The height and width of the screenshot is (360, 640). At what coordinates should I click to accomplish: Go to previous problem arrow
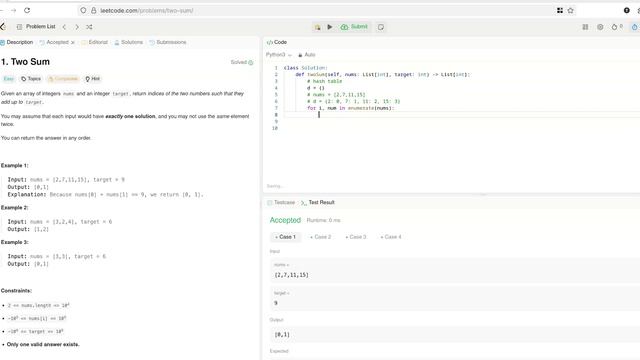coord(64,27)
